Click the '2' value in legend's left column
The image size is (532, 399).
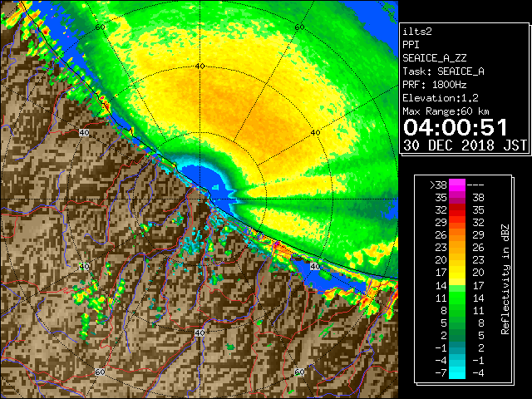click(x=444, y=335)
